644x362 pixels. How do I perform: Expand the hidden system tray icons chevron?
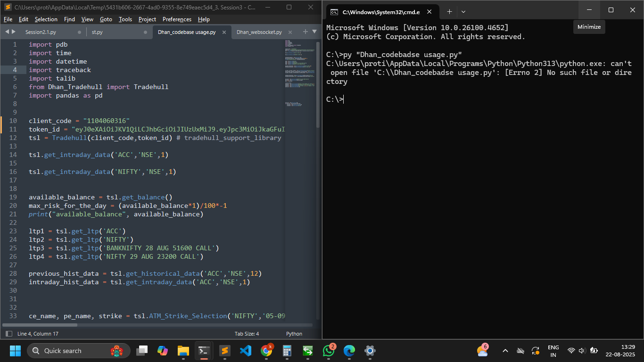point(505,351)
